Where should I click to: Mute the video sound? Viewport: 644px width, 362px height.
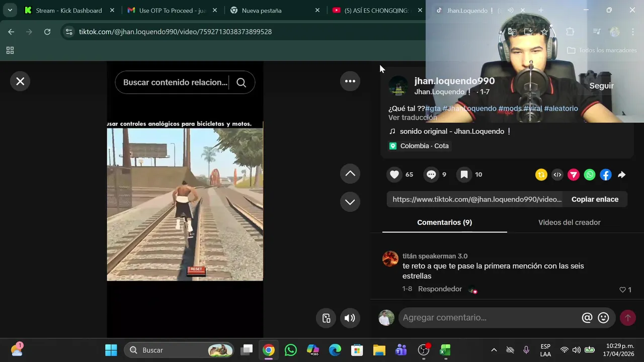(x=350, y=318)
